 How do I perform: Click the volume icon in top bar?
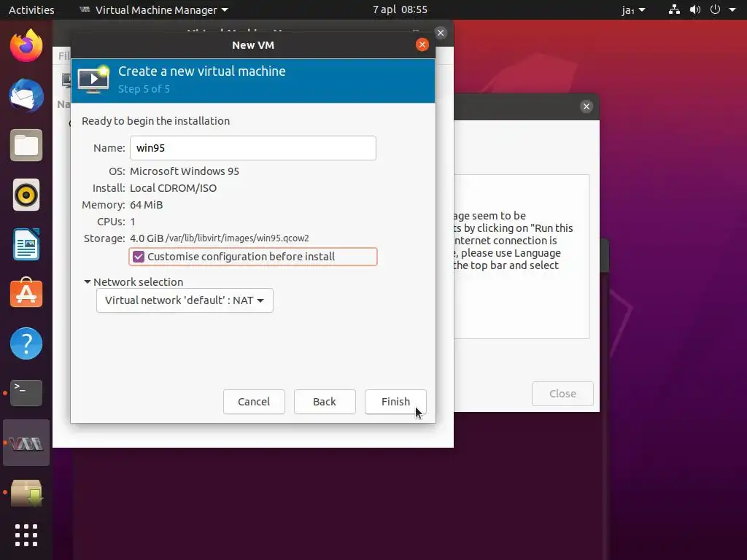(x=695, y=9)
